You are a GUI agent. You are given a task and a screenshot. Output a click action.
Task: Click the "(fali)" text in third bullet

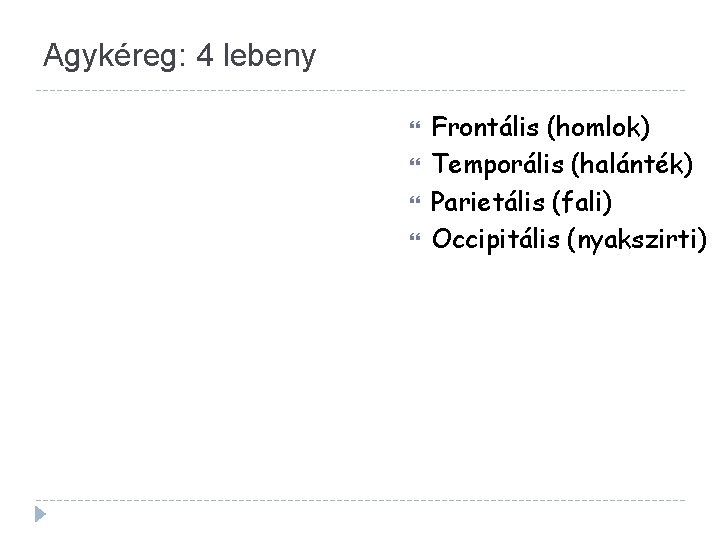(582, 202)
